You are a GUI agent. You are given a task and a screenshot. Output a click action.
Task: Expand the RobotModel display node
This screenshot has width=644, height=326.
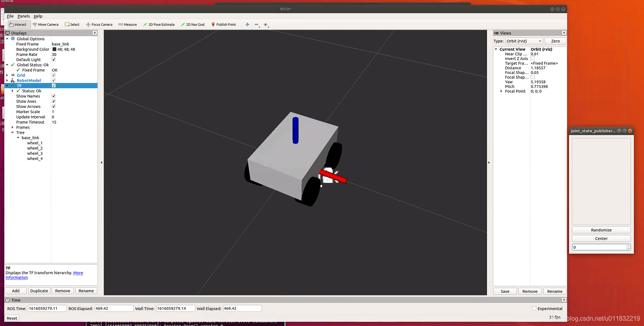click(x=7, y=81)
